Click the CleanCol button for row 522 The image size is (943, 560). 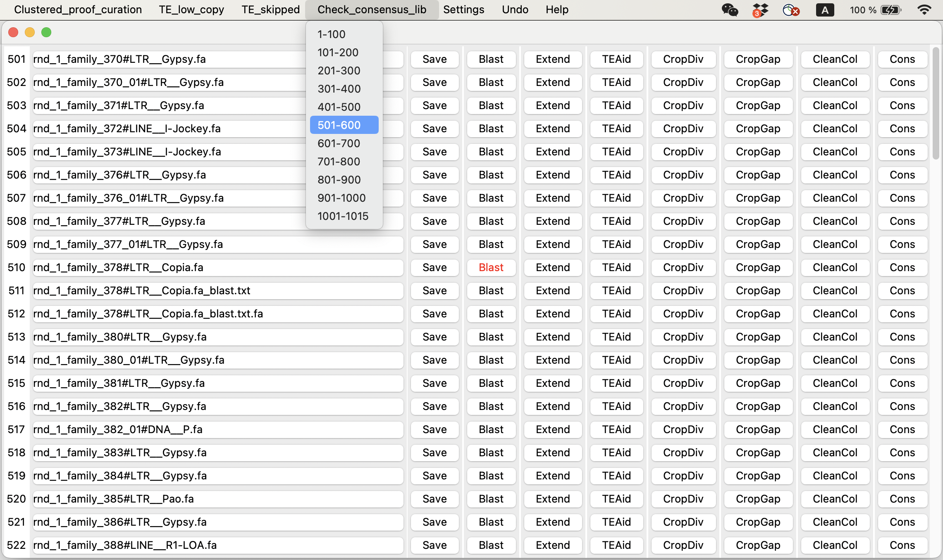point(836,546)
